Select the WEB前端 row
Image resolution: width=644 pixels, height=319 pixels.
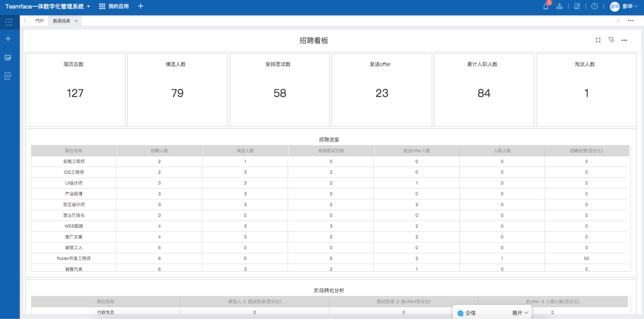pyautogui.click(x=330, y=226)
